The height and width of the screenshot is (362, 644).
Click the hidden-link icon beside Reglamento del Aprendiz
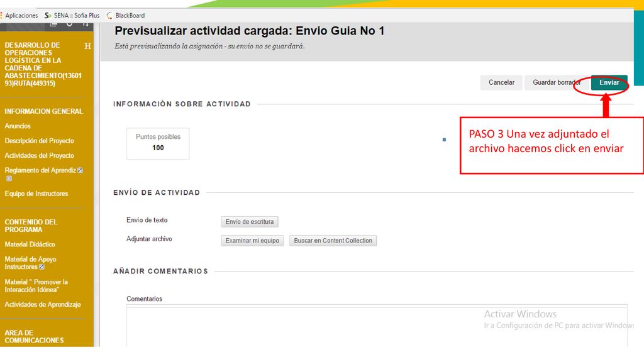[80, 170]
